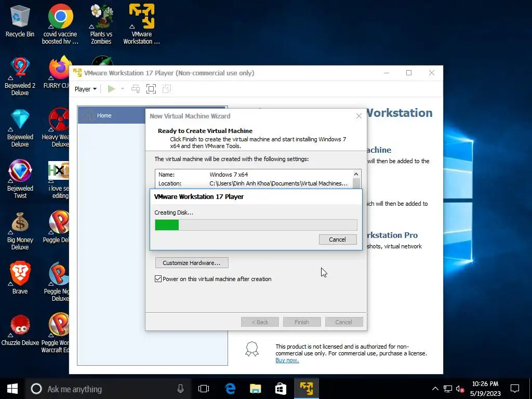Click the settings list scroll-up arrow
This screenshot has width=532, height=399.
pyautogui.click(x=356, y=174)
